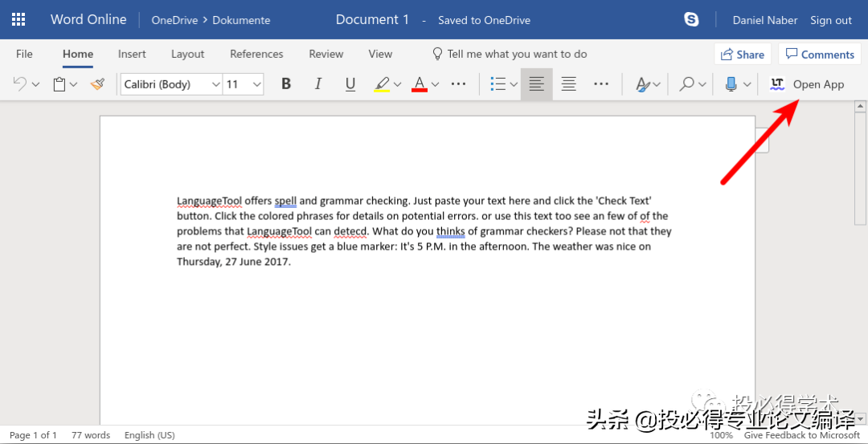Select the Format Painter brush
This screenshot has height=444, width=868.
(x=97, y=84)
